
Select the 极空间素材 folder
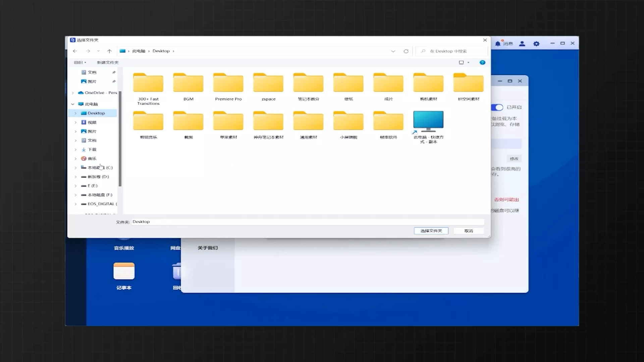tap(469, 87)
